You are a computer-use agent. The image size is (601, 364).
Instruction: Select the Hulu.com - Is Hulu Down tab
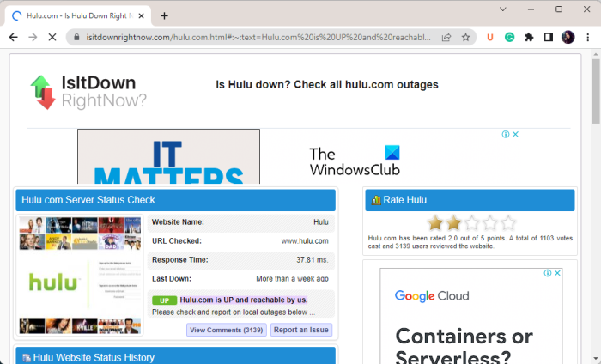(79, 15)
